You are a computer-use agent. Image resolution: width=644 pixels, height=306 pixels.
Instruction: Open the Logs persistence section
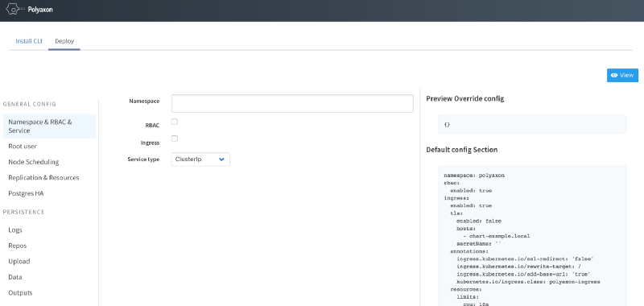[x=15, y=230]
